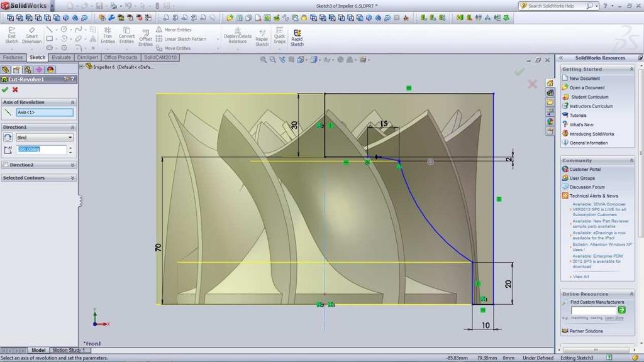
Task: Expand the Direction2 section chevron
Action: (x=72, y=165)
